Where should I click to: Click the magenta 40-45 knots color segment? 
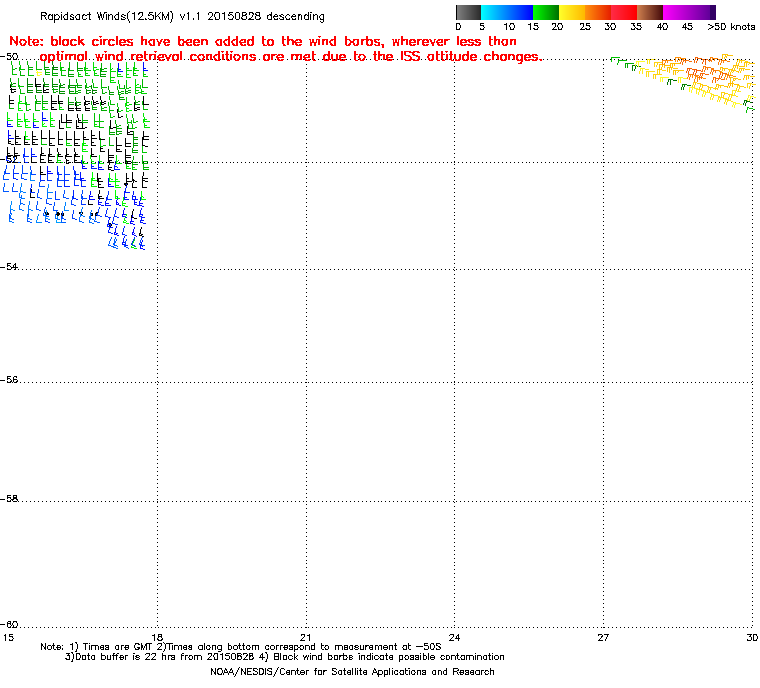tap(676, 12)
